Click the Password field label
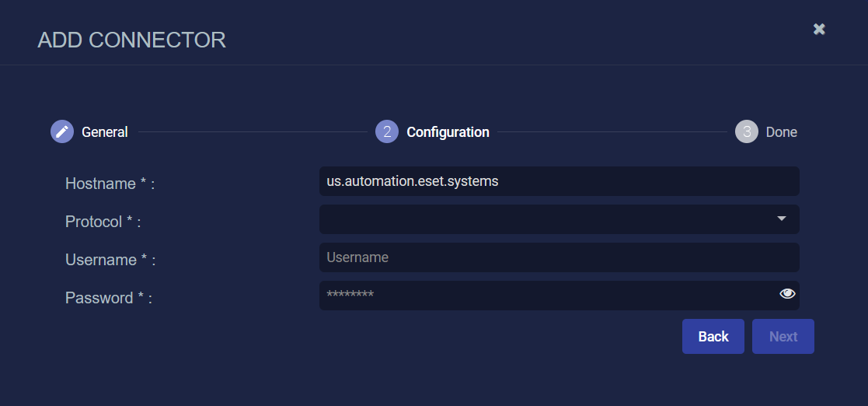 [x=108, y=298]
